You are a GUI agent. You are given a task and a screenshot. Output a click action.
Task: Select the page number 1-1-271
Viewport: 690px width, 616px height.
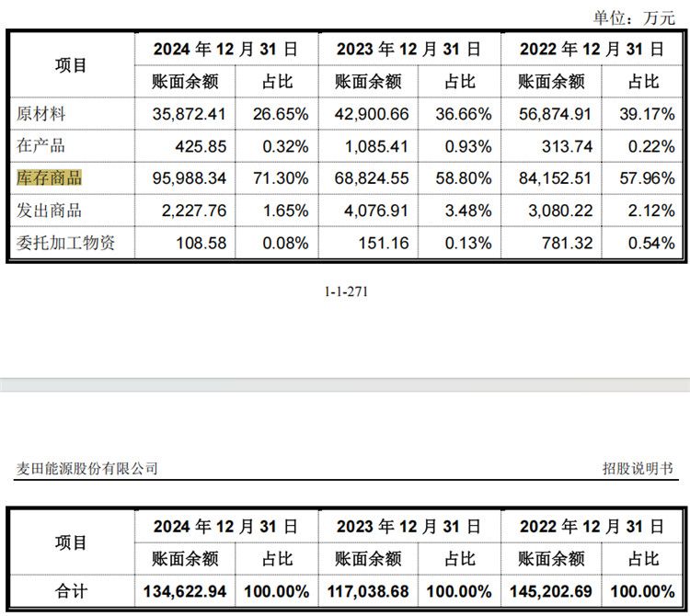coord(346,291)
